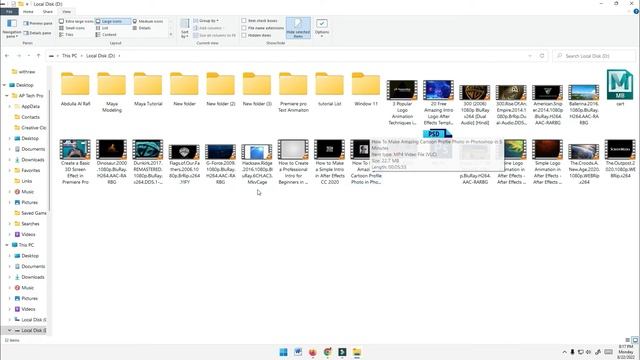
Task: Select The.Croods.A.New.Age.2020 video thumbnail
Action: click(584, 151)
